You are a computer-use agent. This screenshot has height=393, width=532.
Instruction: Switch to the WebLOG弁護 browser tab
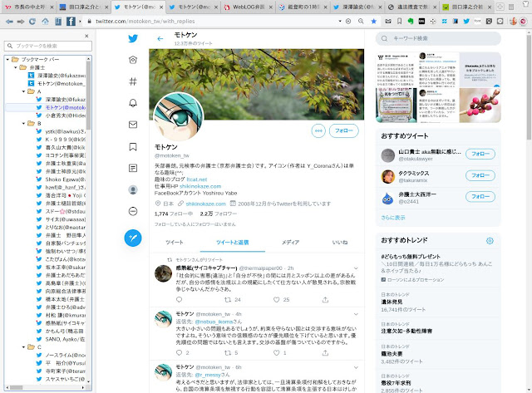249,7
